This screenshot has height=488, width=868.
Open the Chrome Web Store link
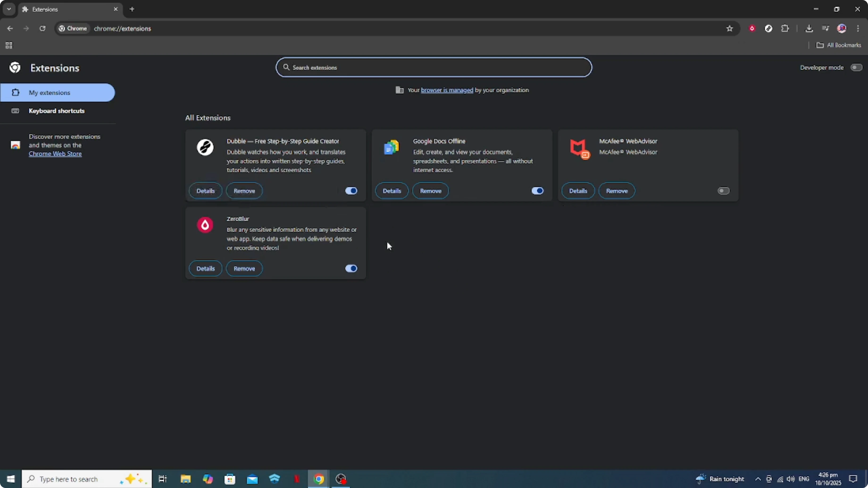(55, 154)
